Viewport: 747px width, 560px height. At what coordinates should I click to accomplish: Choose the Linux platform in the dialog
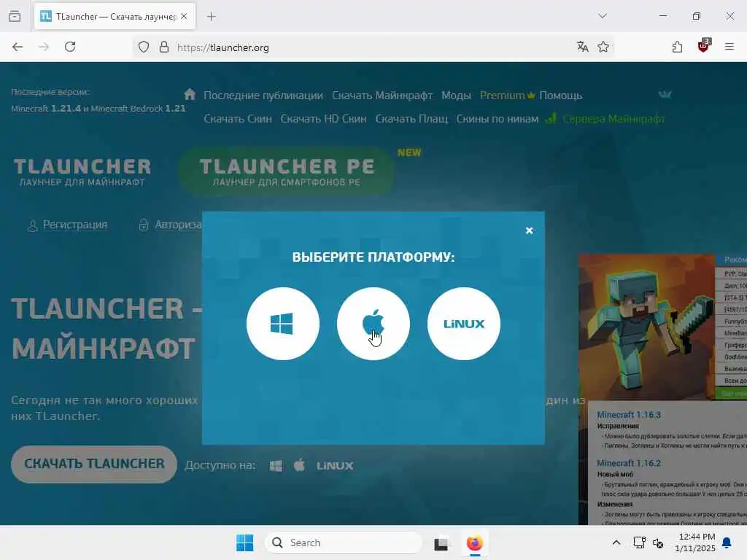(463, 324)
